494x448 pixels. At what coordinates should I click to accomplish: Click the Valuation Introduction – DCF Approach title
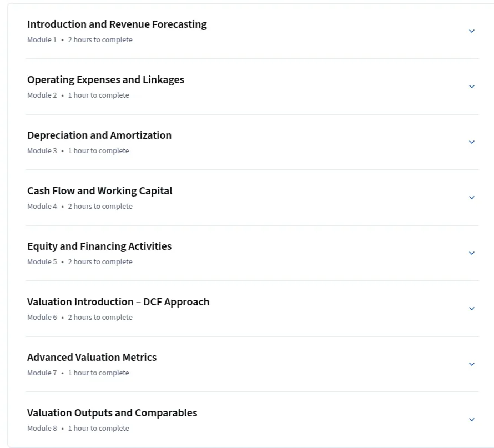point(118,302)
